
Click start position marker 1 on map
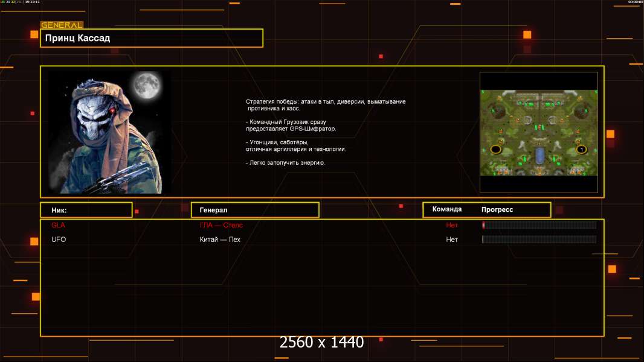[x=581, y=149]
